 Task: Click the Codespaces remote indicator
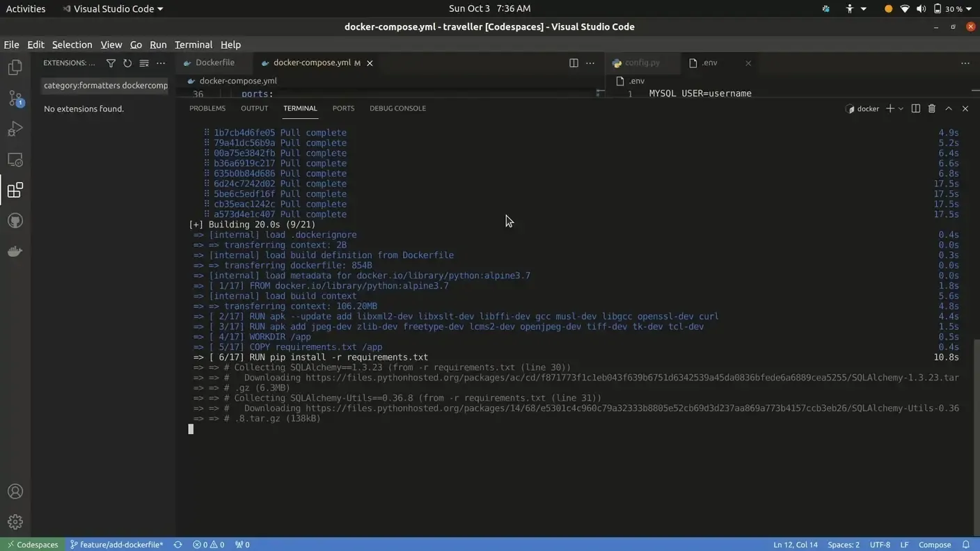click(33, 545)
